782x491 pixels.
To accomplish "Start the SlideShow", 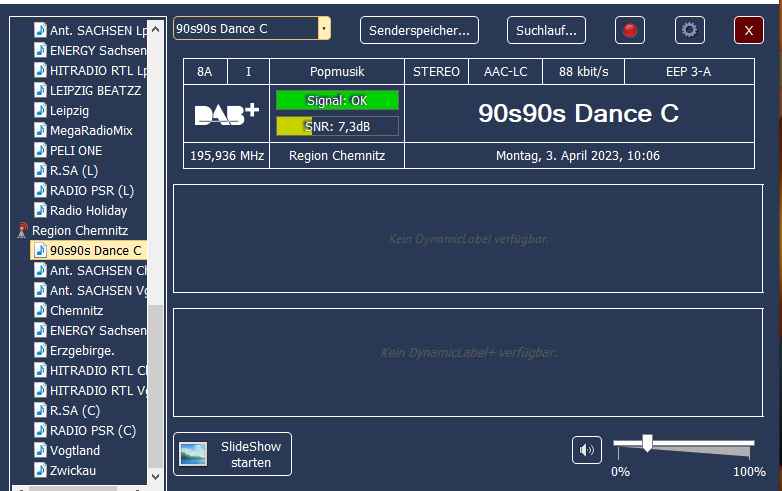I will (250, 454).
